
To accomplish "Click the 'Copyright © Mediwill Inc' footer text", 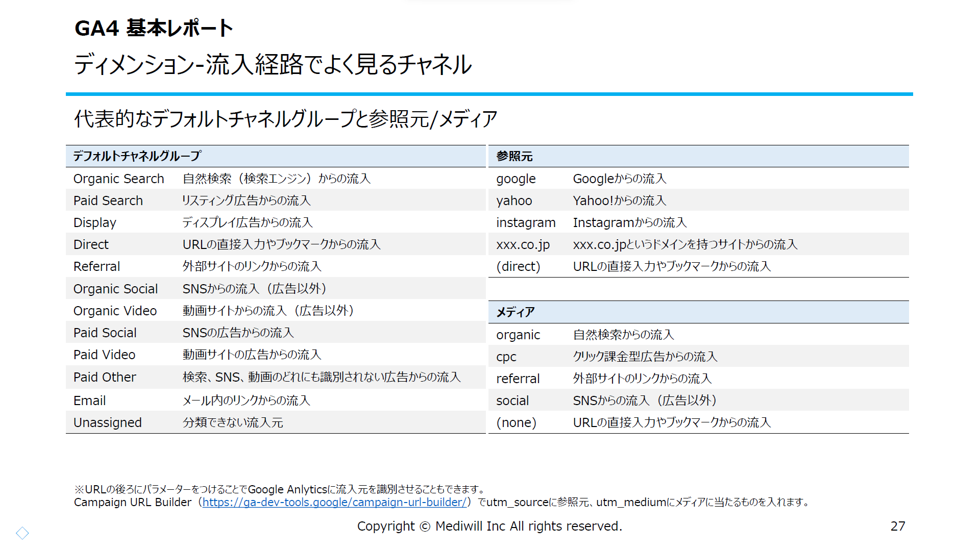I will click(431, 526).
